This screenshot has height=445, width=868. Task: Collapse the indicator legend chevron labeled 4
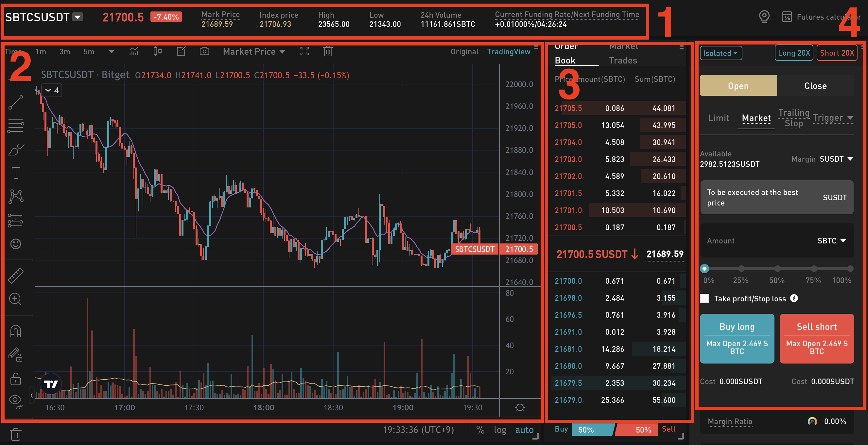coord(52,90)
